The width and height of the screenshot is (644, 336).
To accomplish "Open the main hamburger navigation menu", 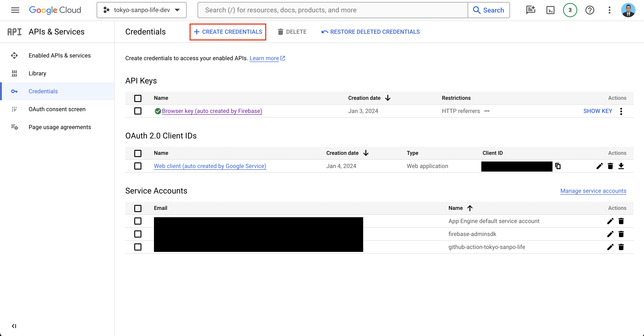I will point(15,10).
